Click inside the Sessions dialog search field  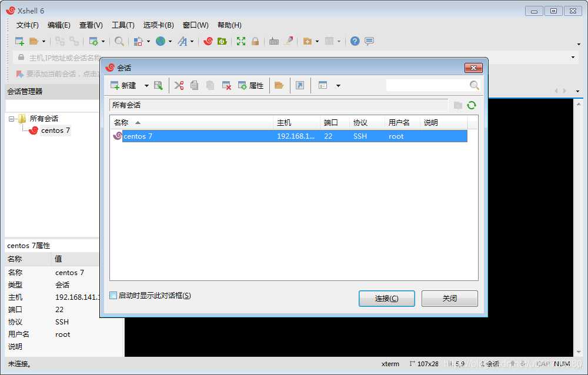pos(427,85)
